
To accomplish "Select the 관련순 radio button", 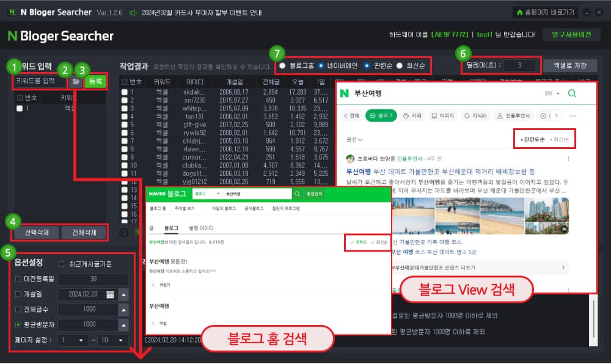I will pyautogui.click(x=367, y=66).
